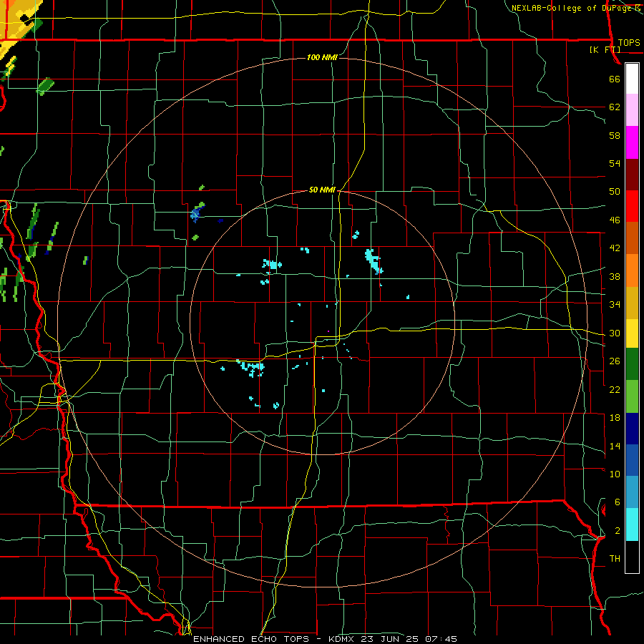The width and height of the screenshot is (644, 644).
Task: Click the '07:45' timestamp
Action: point(442,639)
